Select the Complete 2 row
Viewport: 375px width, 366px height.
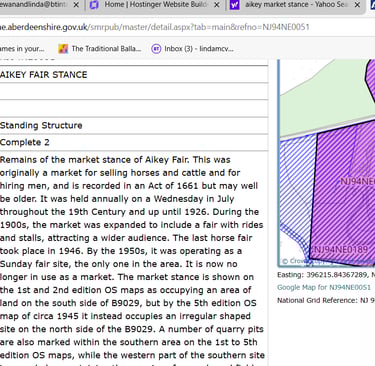pos(134,143)
